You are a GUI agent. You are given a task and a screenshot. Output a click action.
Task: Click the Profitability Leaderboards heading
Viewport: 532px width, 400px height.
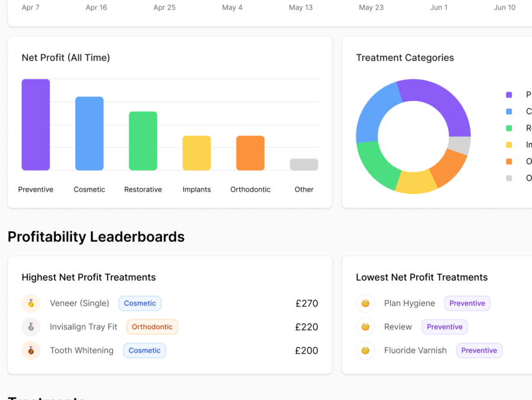(x=96, y=237)
